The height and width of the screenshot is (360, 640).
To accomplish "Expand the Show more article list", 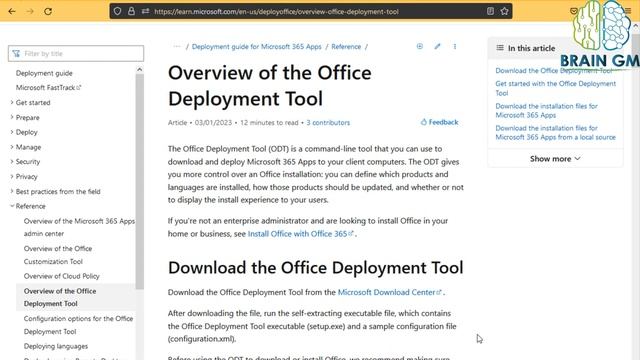I will click(555, 159).
